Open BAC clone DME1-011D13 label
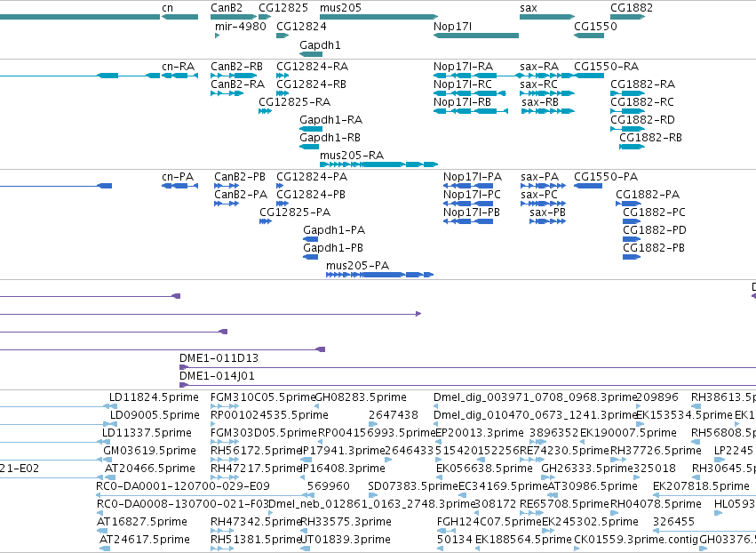756x553 pixels. (x=219, y=358)
